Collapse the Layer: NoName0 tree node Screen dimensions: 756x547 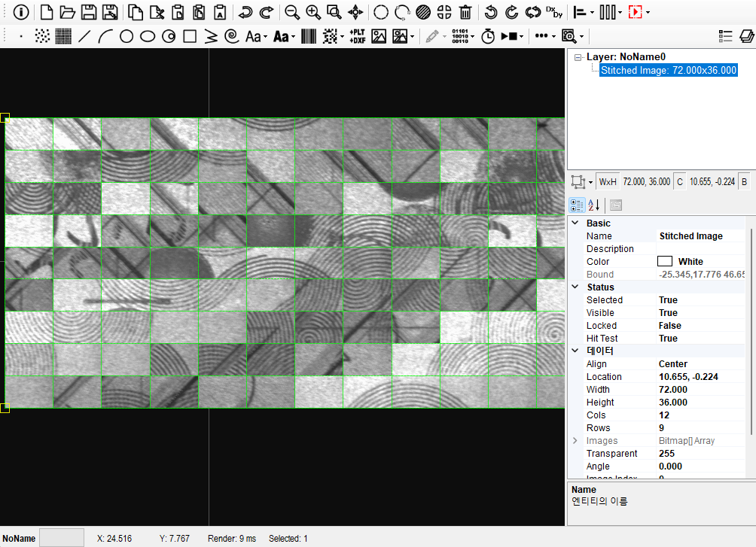click(x=578, y=57)
